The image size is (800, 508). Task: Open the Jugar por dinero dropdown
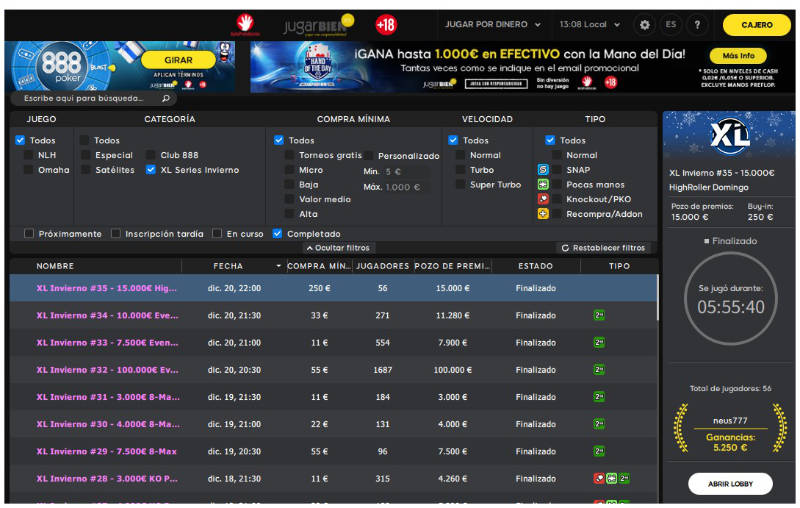click(x=492, y=24)
